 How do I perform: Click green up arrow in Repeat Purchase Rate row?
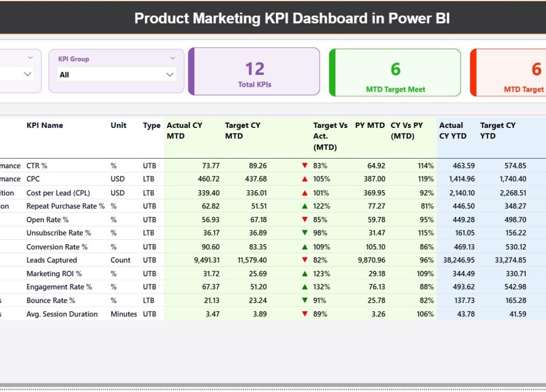pos(305,206)
